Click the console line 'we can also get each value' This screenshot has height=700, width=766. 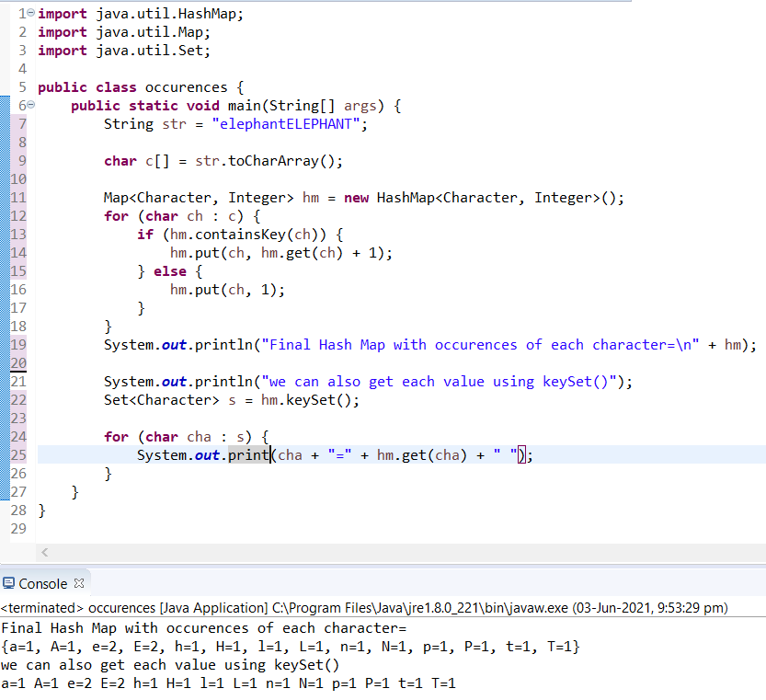[x=170, y=665]
